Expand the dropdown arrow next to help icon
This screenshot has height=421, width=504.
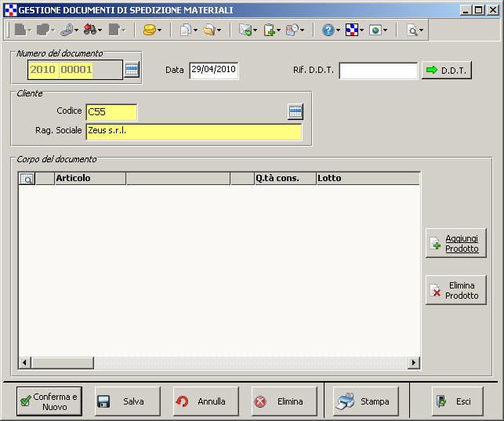[338, 31]
